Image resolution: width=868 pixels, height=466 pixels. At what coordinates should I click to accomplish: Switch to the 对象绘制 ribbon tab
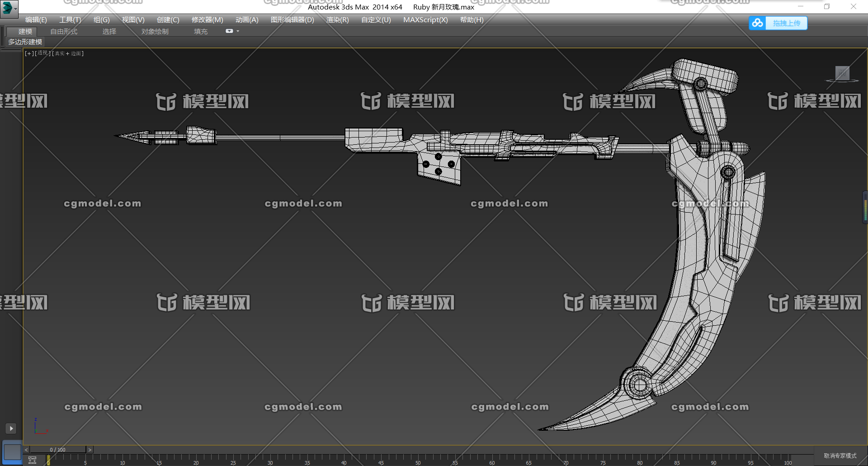pos(155,31)
